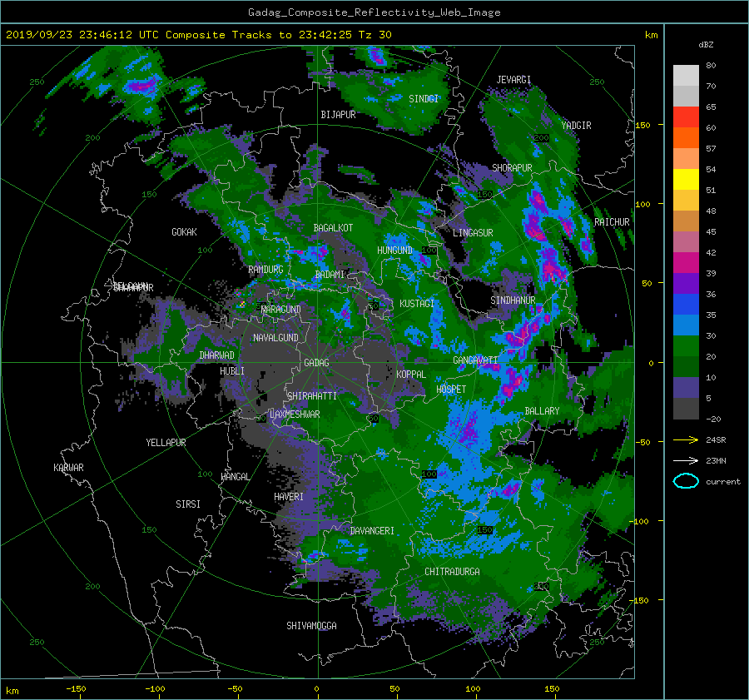The width and height of the screenshot is (749, 700).
Task: Click the 'km' label at bottom-left corner
Action: (12, 691)
